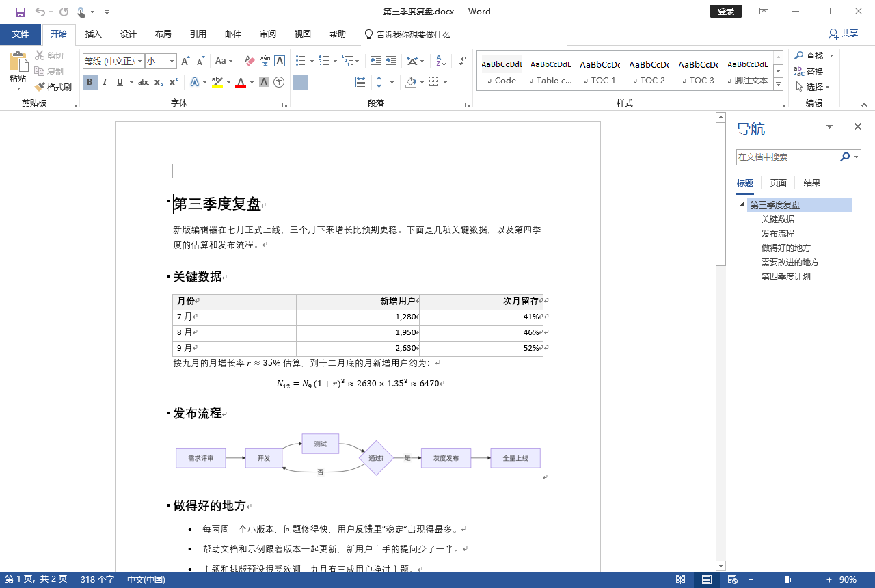Expand the Select dropdown in Editing group

[813, 87]
